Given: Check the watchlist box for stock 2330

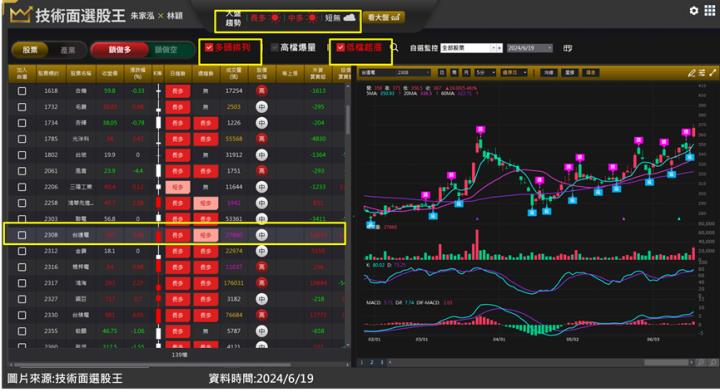Looking at the screenshot, I should (x=22, y=315).
